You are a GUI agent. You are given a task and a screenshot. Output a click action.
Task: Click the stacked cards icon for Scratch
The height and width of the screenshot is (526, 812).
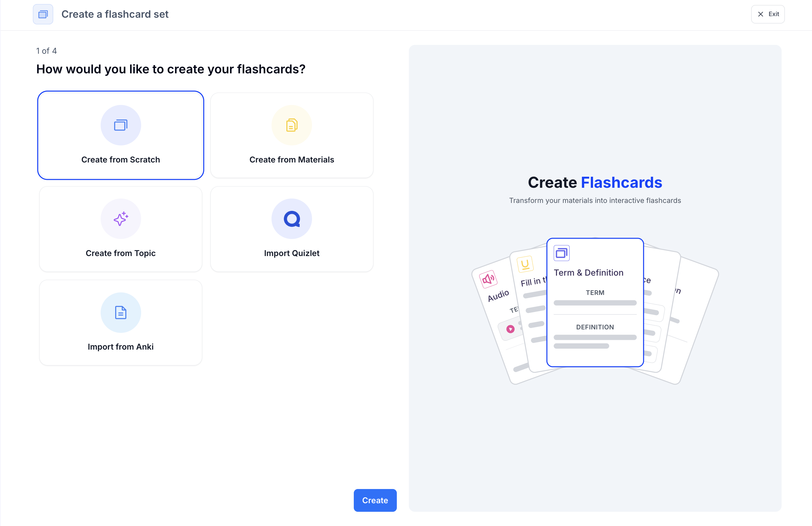(x=121, y=125)
